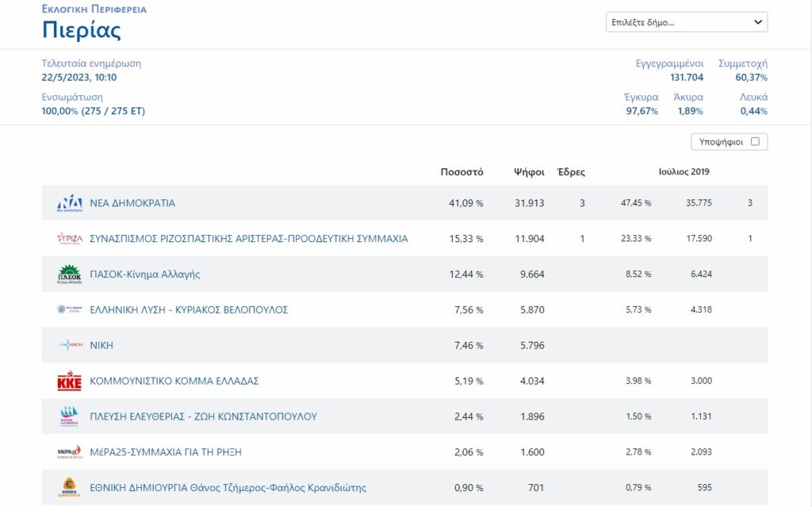Click the Ψήφοι column header
Image resolution: width=812 pixels, height=507 pixels.
[x=528, y=172]
